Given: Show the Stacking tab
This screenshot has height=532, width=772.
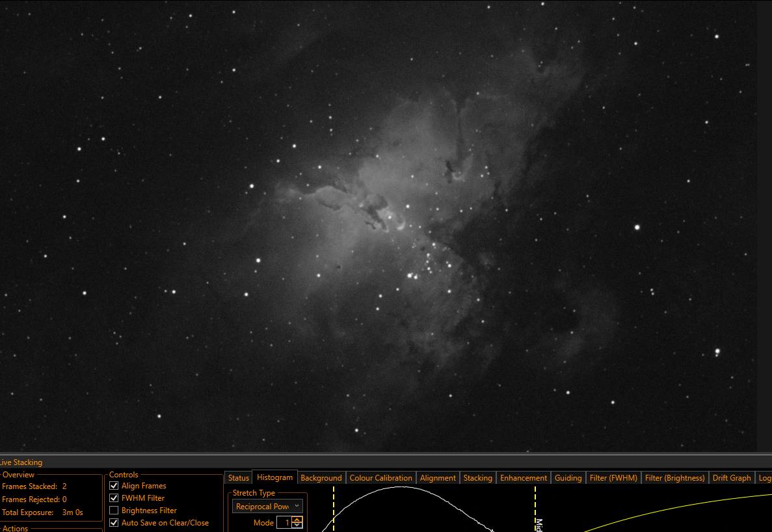Looking at the screenshot, I should pos(477,478).
